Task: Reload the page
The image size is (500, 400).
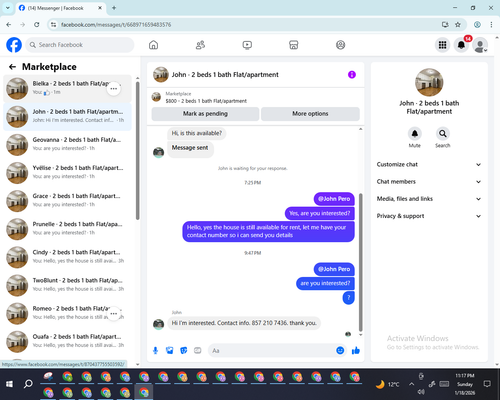Action: coord(37,25)
